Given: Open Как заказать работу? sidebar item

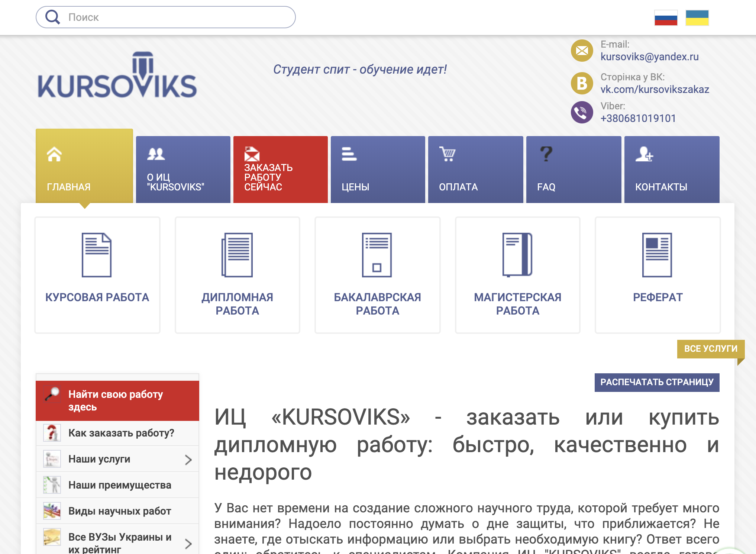Looking at the screenshot, I should (x=117, y=433).
